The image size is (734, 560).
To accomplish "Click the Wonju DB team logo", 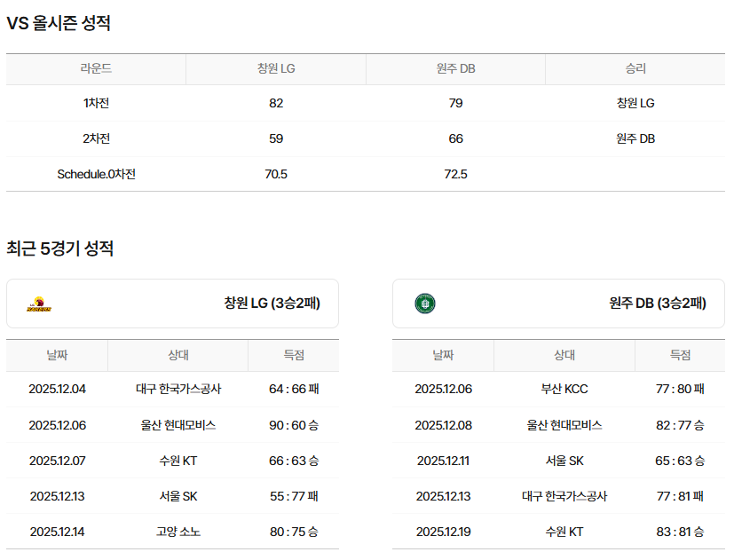I will coord(425,304).
